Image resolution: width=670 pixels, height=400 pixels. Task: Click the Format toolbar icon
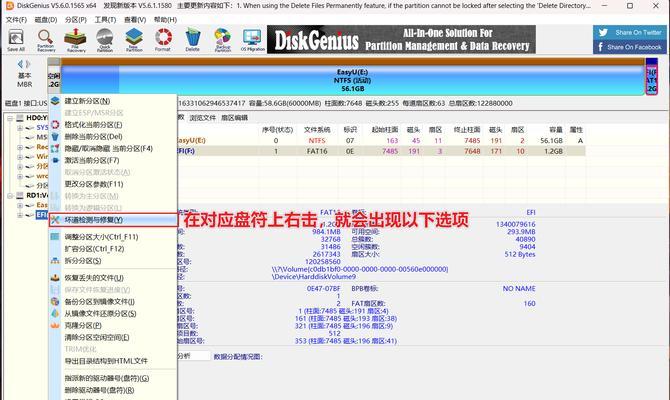(163, 40)
